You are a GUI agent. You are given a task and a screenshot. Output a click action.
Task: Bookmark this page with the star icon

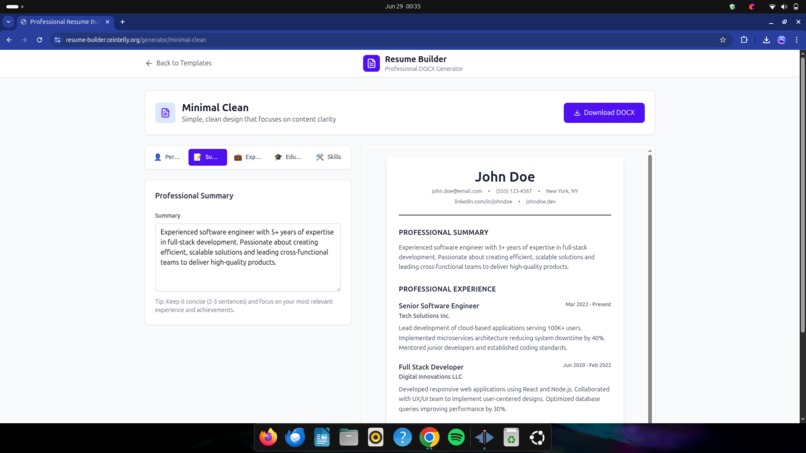(723, 40)
